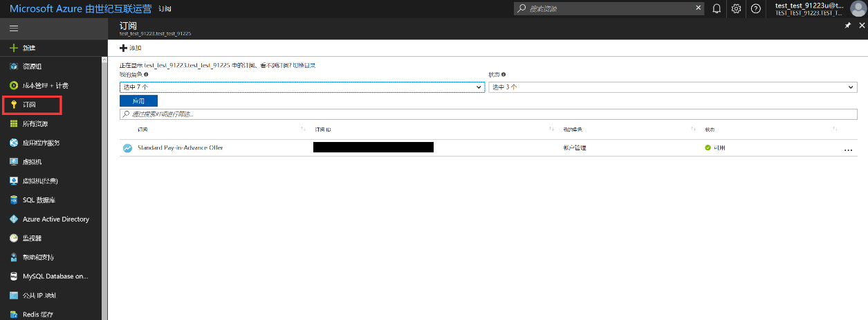
Task: Expand the 我的角色 dropdown
Action: (302, 87)
